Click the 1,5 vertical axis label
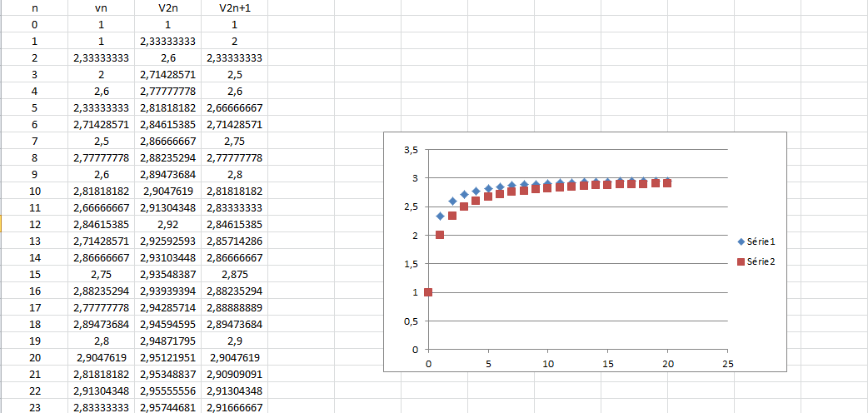Image resolution: width=868 pixels, height=413 pixels. point(412,264)
